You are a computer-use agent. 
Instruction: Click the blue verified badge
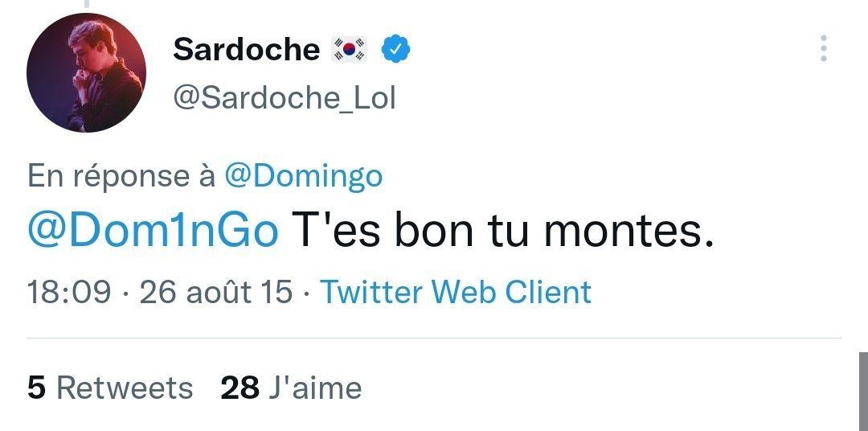pyautogui.click(x=395, y=50)
